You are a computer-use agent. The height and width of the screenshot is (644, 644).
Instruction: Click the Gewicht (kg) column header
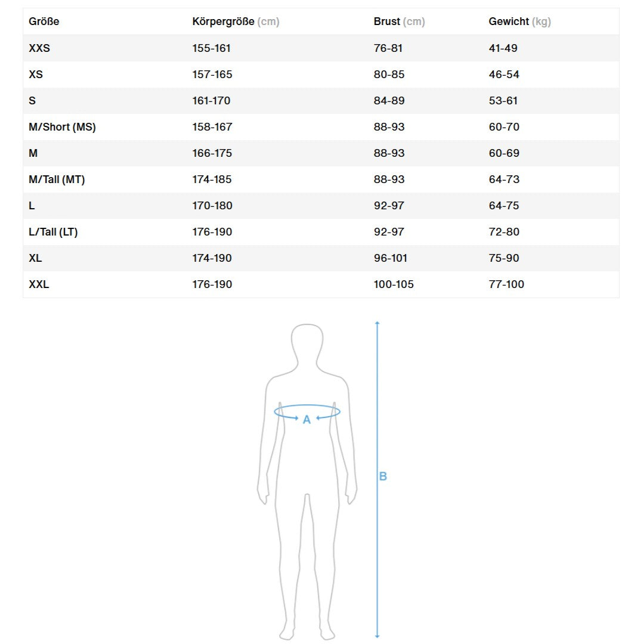click(x=519, y=22)
